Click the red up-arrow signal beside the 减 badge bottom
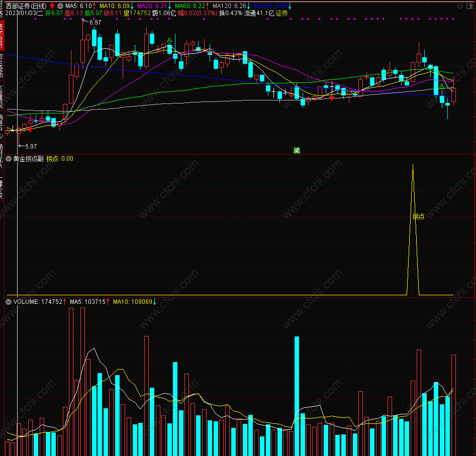Screen dimensions: 476x456 (x=332, y=97)
